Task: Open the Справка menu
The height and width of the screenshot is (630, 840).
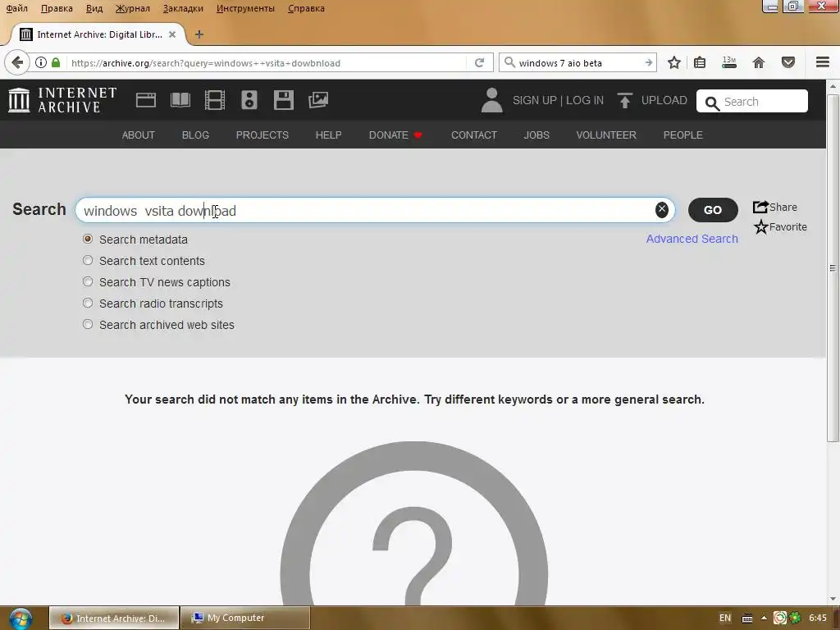Action: click(x=307, y=8)
